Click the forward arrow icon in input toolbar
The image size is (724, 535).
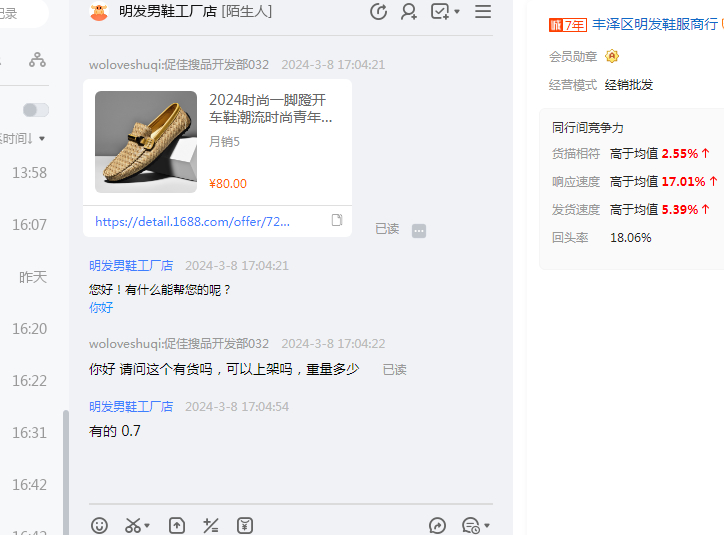(437, 525)
